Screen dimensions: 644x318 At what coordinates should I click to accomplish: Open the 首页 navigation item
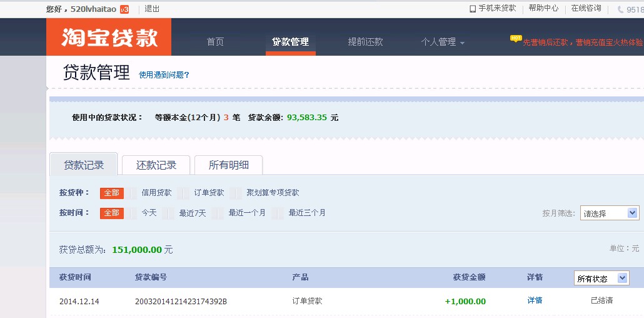pyautogui.click(x=215, y=41)
